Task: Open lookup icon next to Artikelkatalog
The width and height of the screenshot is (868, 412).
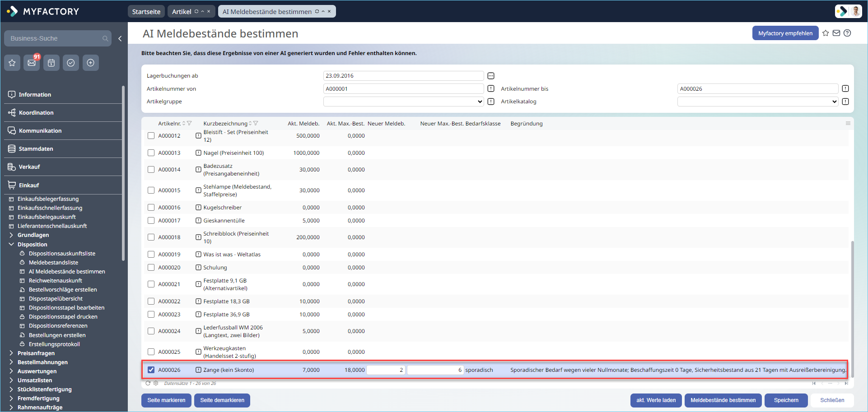Action: pyautogui.click(x=845, y=102)
